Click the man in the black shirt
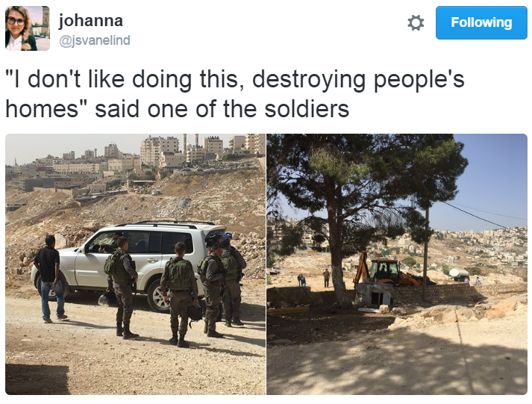Screen dimensions: 532x404 point(51,279)
